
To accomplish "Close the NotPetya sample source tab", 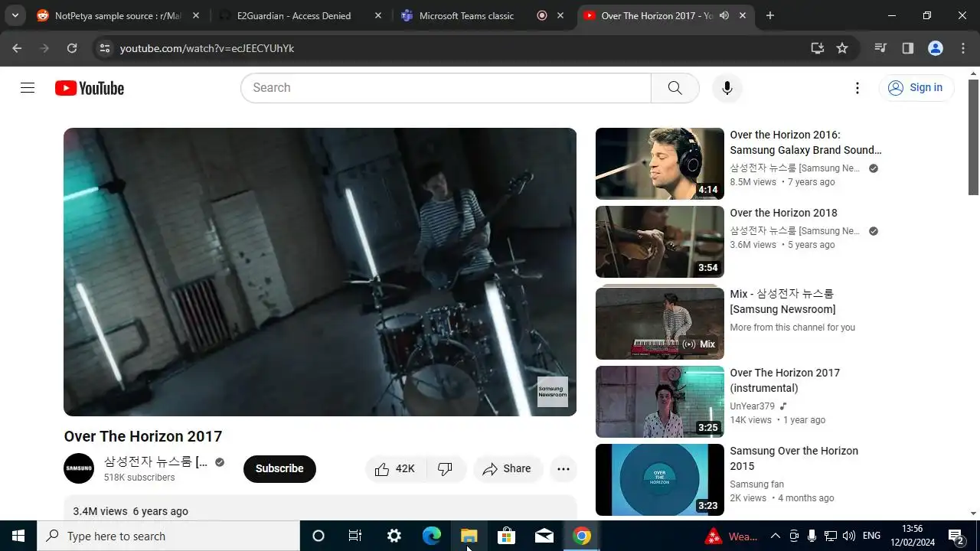I will [x=196, y=15].
